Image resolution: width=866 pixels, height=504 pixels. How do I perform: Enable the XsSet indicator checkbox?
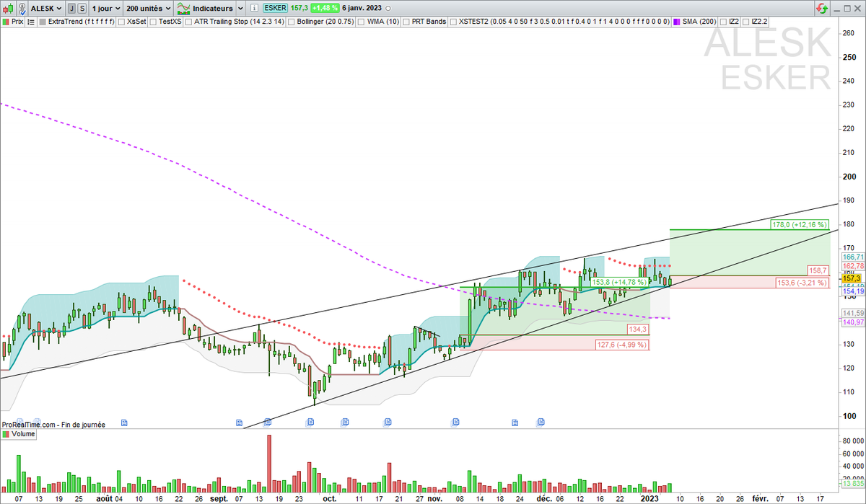121,22
